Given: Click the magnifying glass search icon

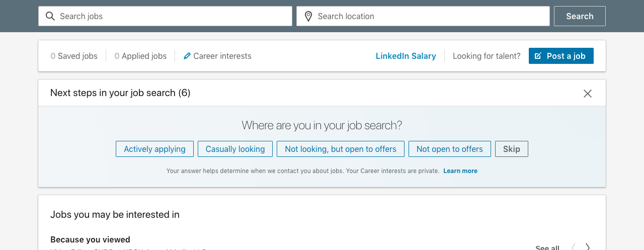Looking at the screenshot, I should (50, 16).
